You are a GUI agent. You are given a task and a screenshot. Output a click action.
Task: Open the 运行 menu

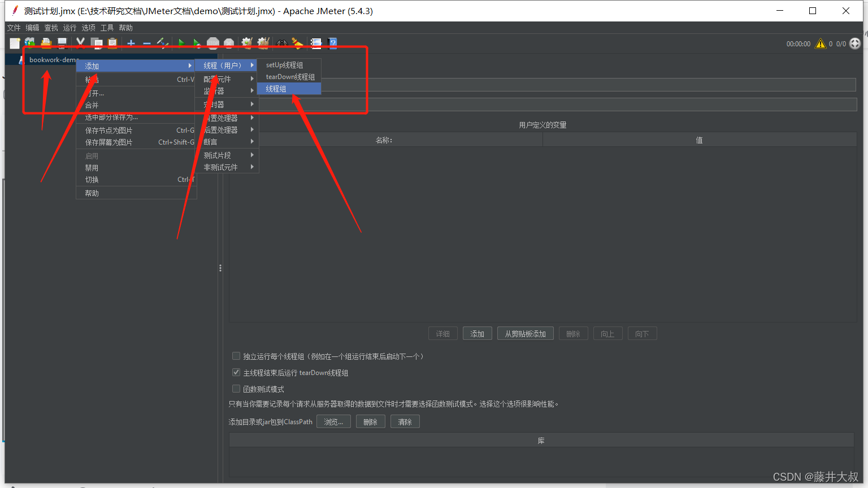point(70,28)
